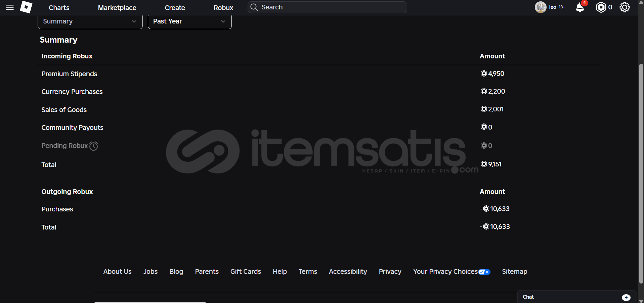Click the leo username in navbar
Viewport: 644px width, 303px height.
553,7
